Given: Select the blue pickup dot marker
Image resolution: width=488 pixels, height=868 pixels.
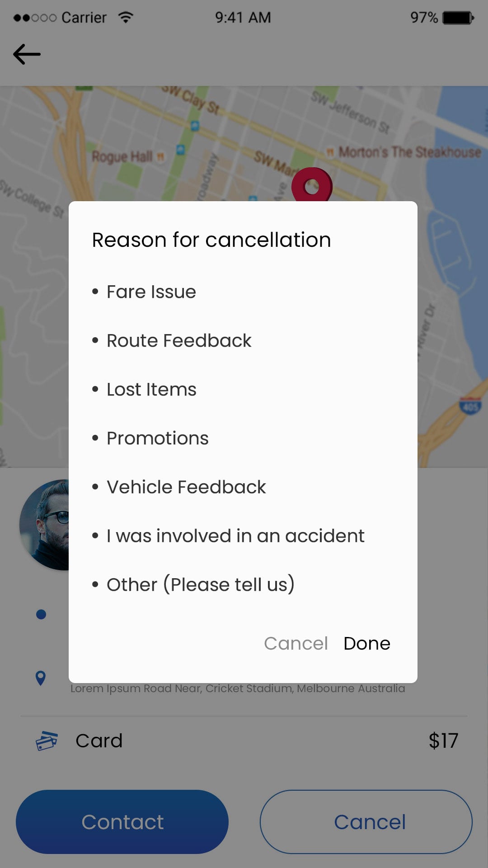Looking at the screenshot, I should click(41, 614).
